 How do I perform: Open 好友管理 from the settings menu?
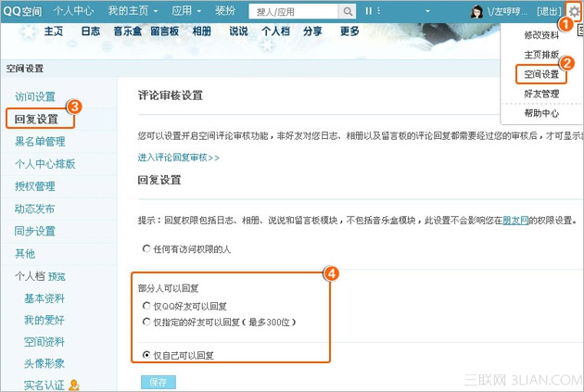coord(541,94)
